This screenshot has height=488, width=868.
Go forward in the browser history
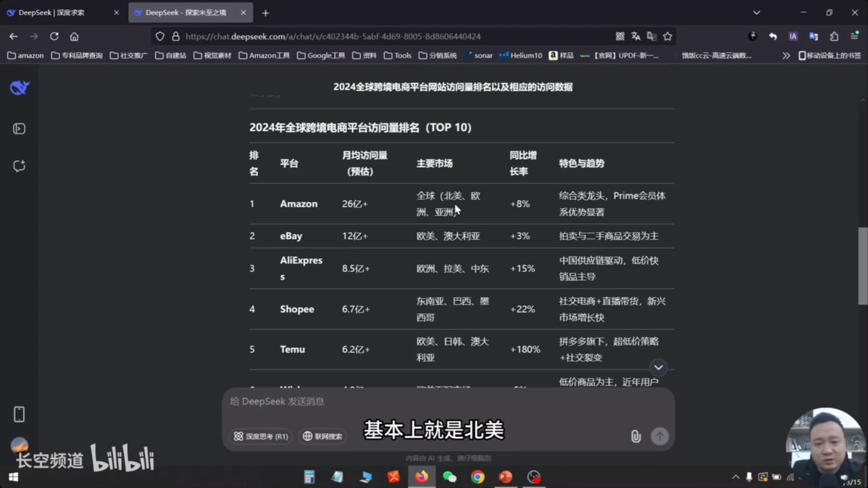(x=34, y=36)
